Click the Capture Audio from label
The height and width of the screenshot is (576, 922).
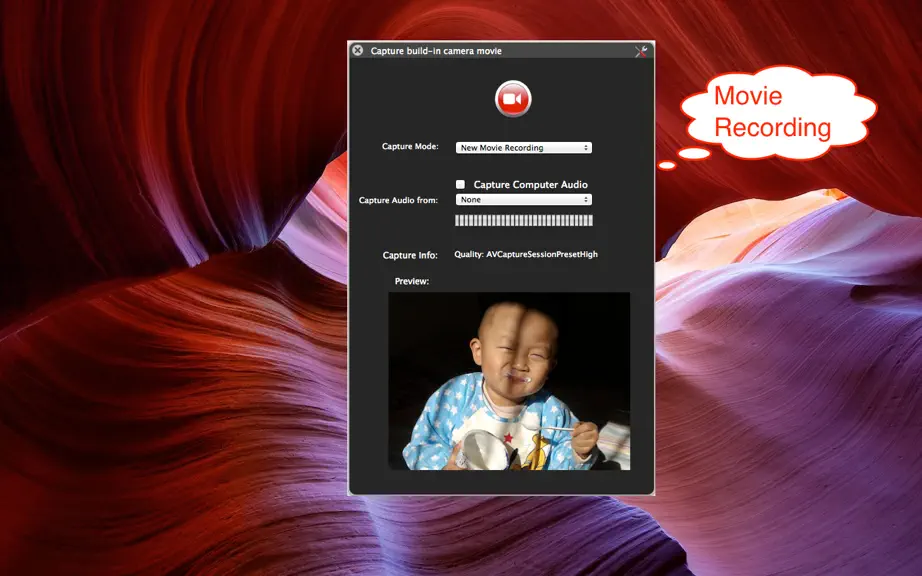(x=398, y=200)
